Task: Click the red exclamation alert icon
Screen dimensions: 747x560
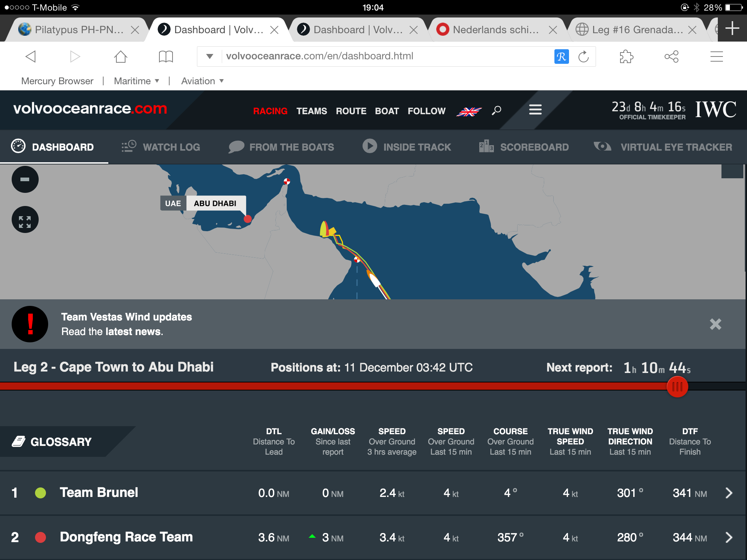Action: click(x=30, y=324)
